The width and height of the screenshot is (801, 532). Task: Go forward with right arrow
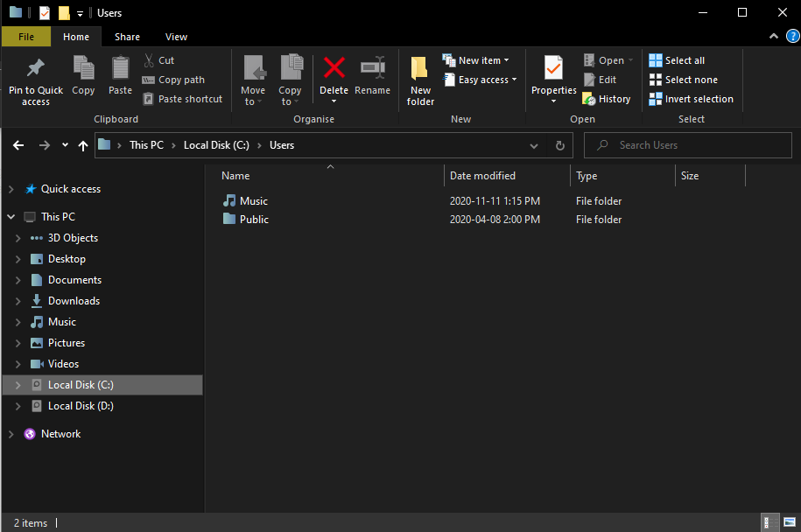pos(45,145)
